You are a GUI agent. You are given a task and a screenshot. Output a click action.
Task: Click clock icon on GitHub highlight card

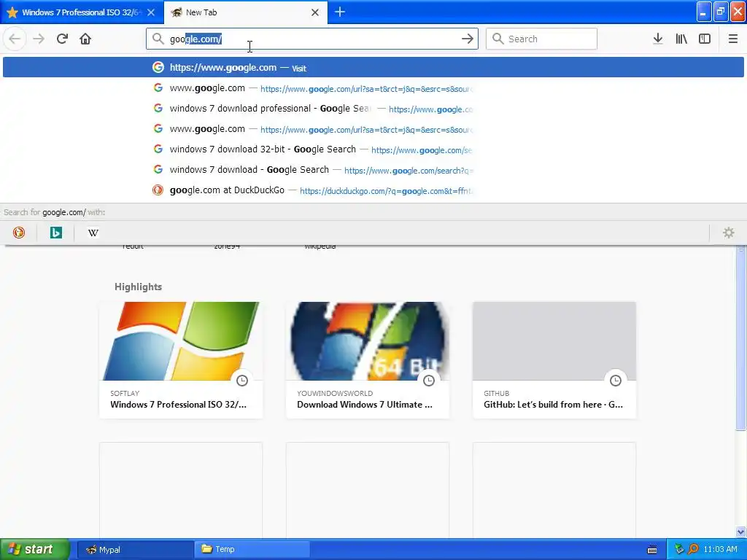tap(616, 381)
